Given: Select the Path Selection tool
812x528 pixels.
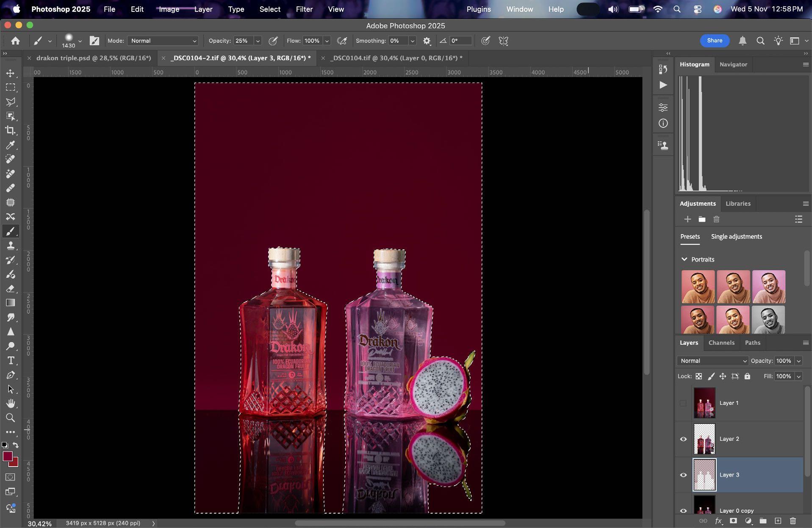Looking at the screenshot, I should tap(11, 389).
